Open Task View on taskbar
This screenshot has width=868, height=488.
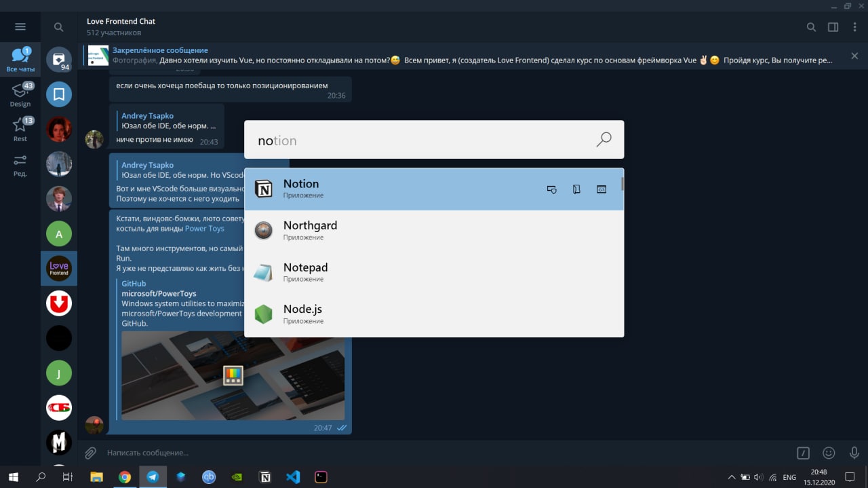68,477
